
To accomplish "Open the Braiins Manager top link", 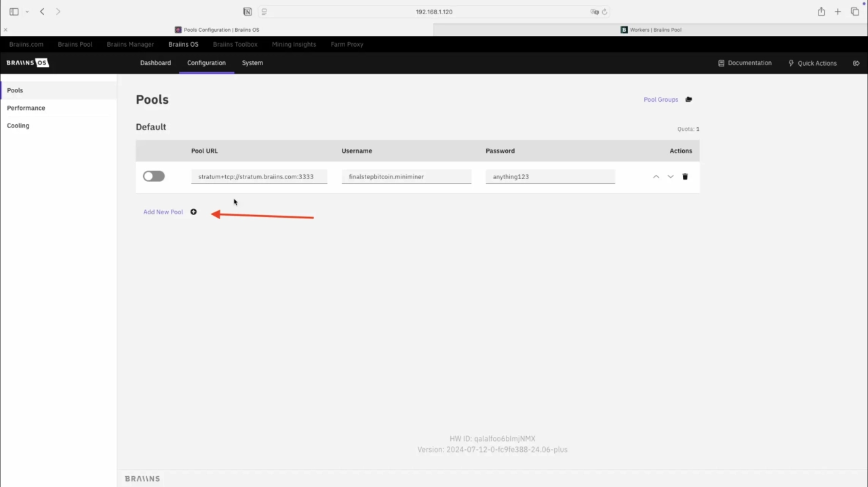I will [x=130, y=44].
